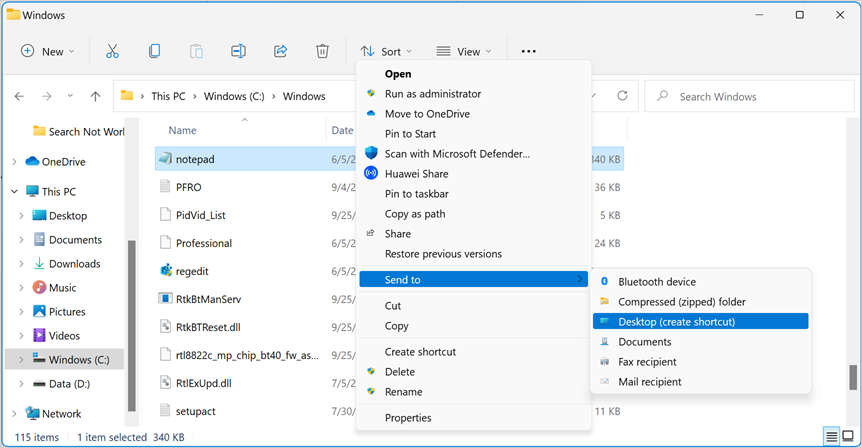
Task: Go up one folder level arrow
Action: [95, 97]
